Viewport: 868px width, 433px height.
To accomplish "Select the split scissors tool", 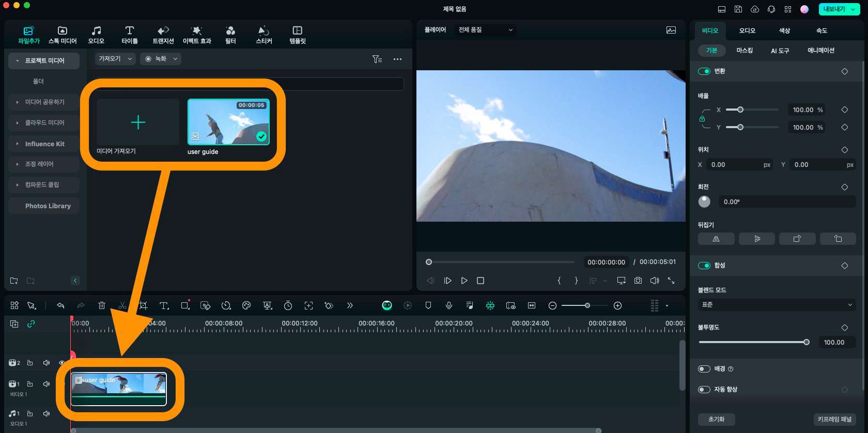I will [x=122, y=306].
